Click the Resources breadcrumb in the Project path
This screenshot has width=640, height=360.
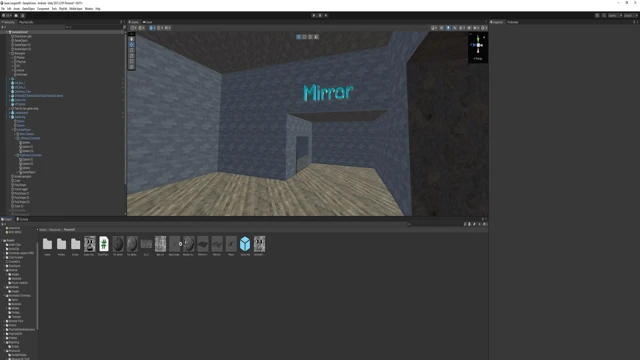[55, 230]
